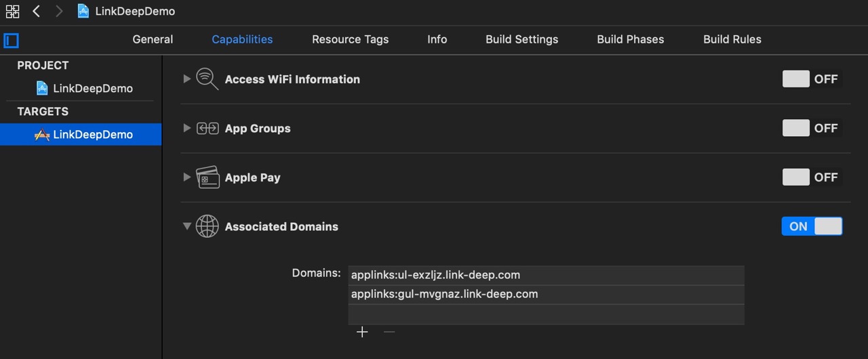The width and height of the screenshot is (868, 359).
Task: Add a domain with the plus button
Action: (362, 332)
